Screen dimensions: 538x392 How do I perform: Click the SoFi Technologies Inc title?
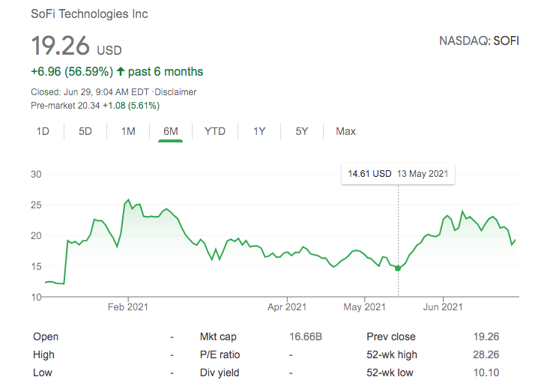point(89,13)
